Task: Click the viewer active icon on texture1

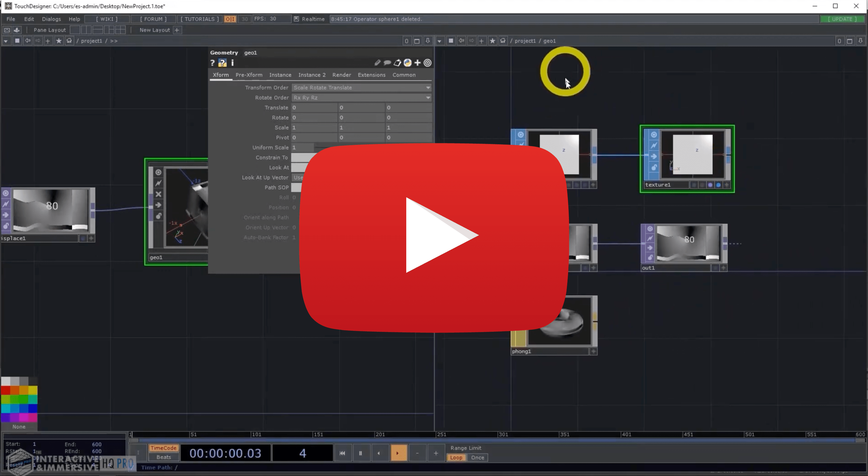Action: 654,135
